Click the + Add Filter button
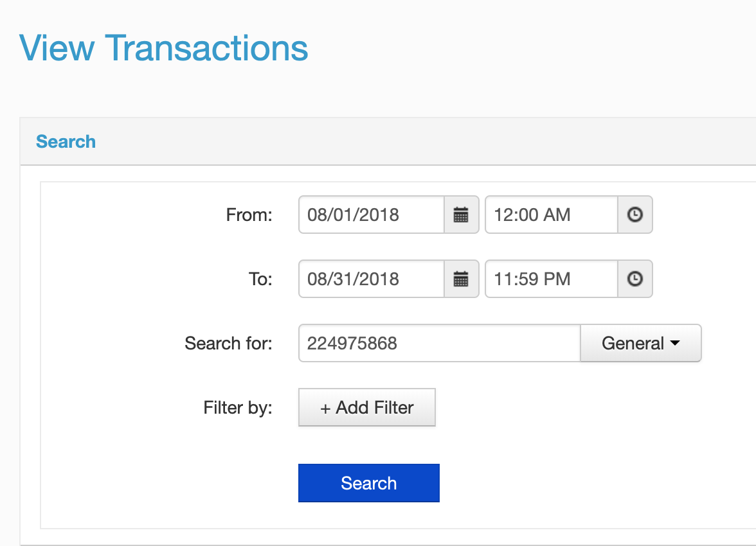The height and width of the screenshot is (546, 756). pyautogui.click(x=366, y=407)
